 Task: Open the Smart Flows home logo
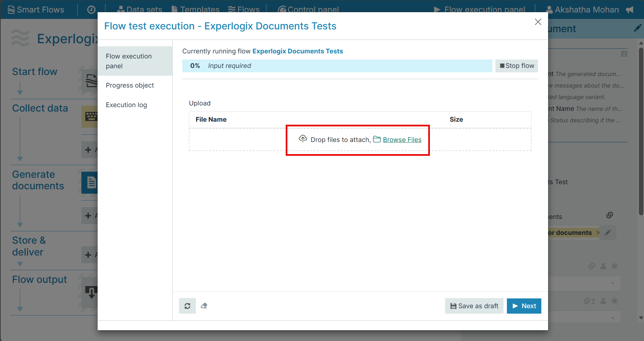coord(36,9)
